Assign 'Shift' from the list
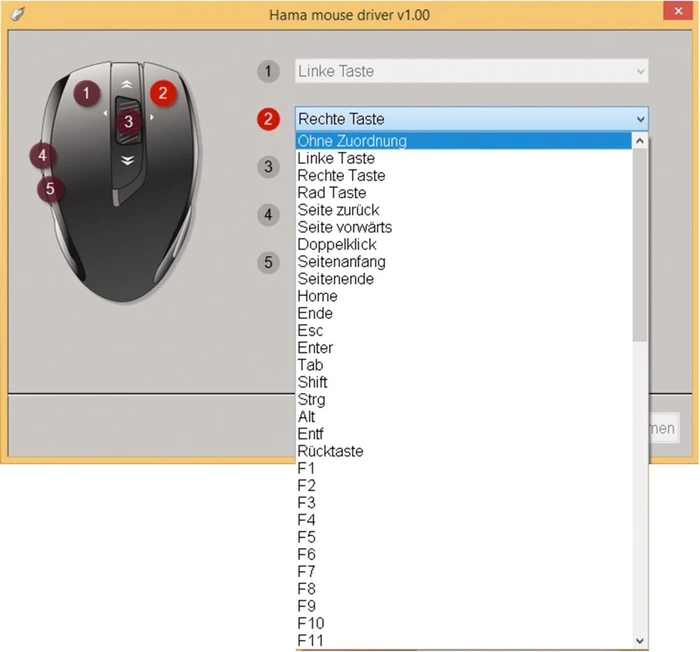The height and width of the screenshot is (652, 700). pos(463,382)
